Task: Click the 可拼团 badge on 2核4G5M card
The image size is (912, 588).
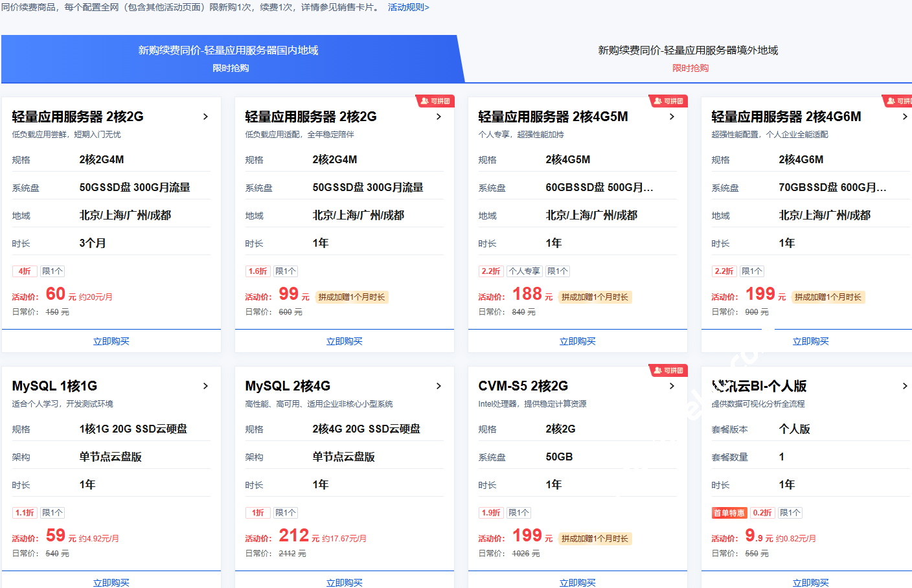Action: pyautogui.click(x=668, y=101)
